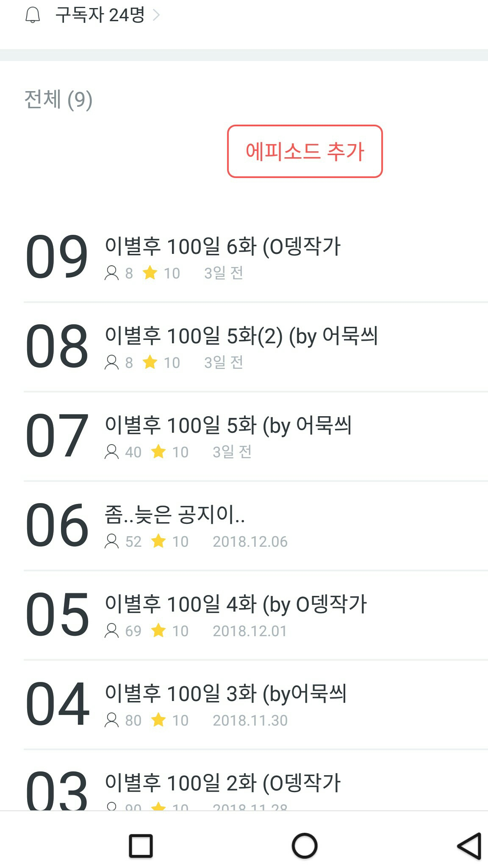
Task: Tap the star rating icon on episode 07
Action: [x=158, y=452]
